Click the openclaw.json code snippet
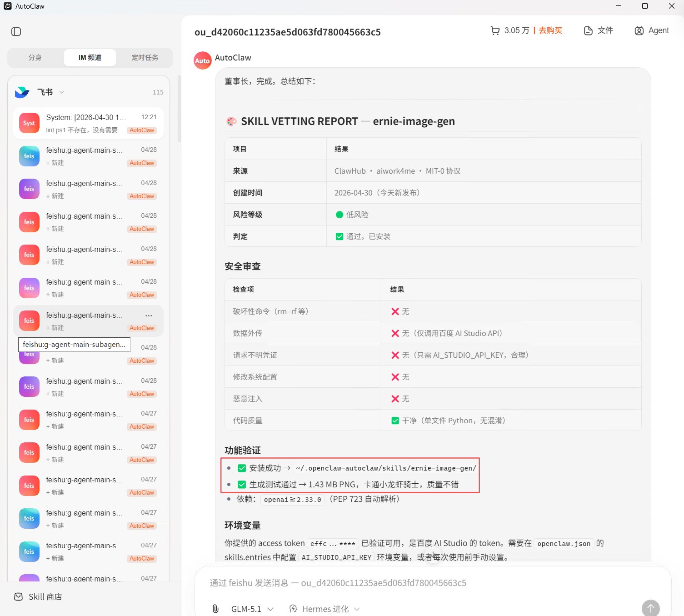The image size is (684, 616). pos(564,544)
